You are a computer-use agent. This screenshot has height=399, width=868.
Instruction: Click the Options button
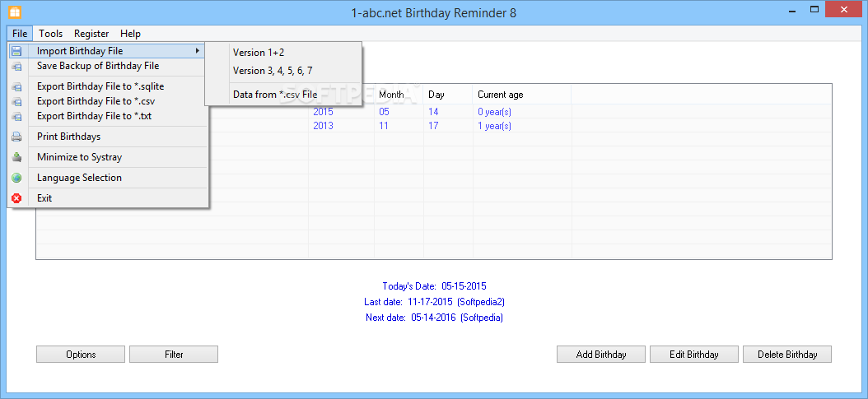[x=81, y=355]
